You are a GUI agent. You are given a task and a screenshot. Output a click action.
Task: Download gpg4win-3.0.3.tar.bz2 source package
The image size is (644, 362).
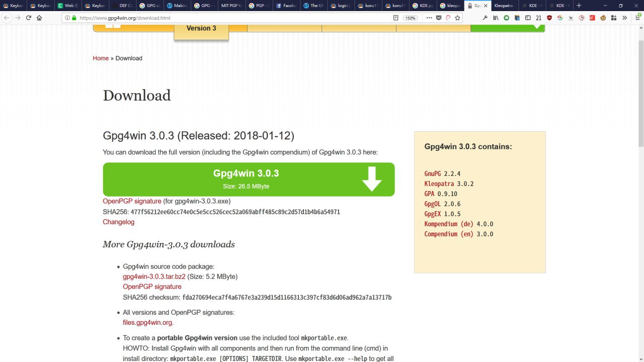pyautogui.click(x=154, y=277)
